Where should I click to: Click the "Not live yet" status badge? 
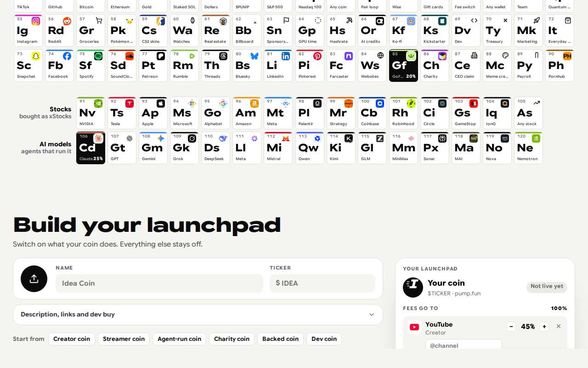pyautogui.click(x=547, y=287)
